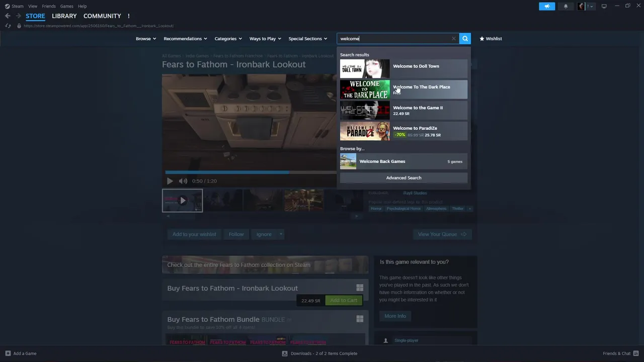This screenshot has height=362, width=644.
Task: Click the Single-player feature link
Action: 407,340
